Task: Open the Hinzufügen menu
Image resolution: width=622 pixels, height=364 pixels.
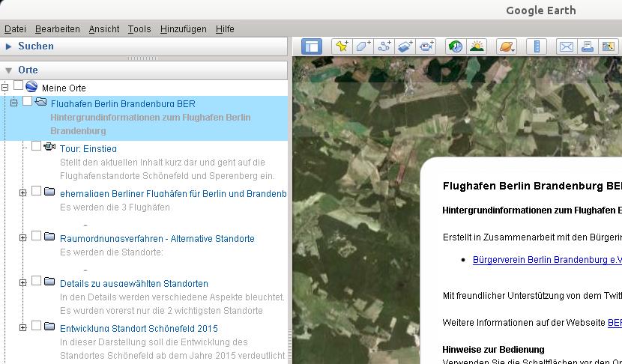Action: tap(184, 29)
